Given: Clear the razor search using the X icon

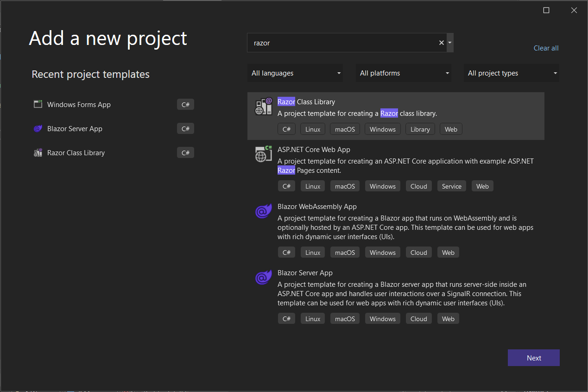Looking at the screenshot, I should click(441, 42).
